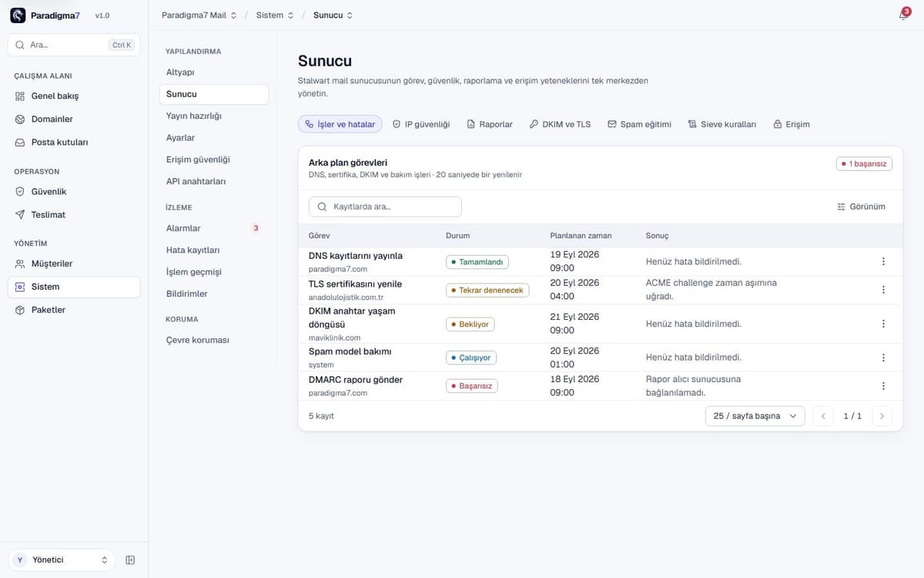Expand Paradigma7 Mail breadcrumb dropdown
924x578 pixels.
click(x=199, y=15)
